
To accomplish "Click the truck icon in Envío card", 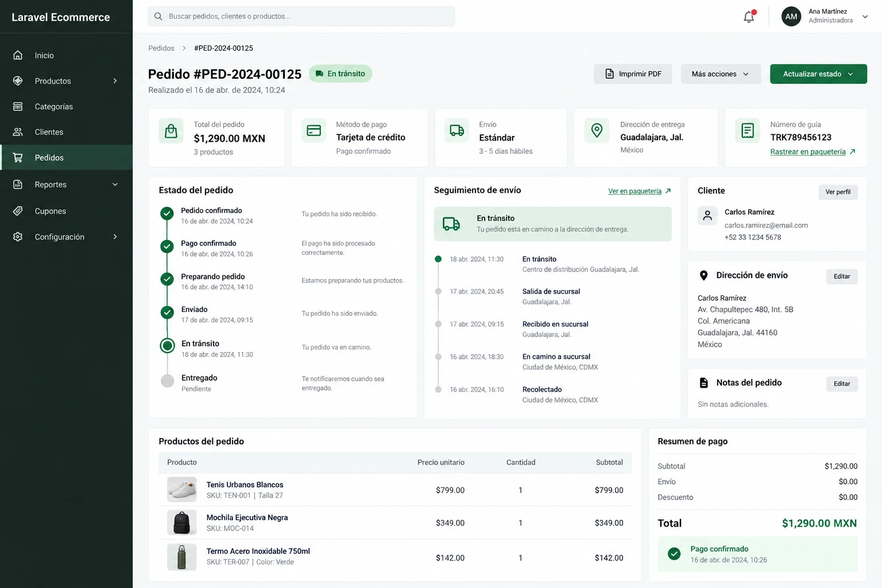I will [x=457, y=131].
